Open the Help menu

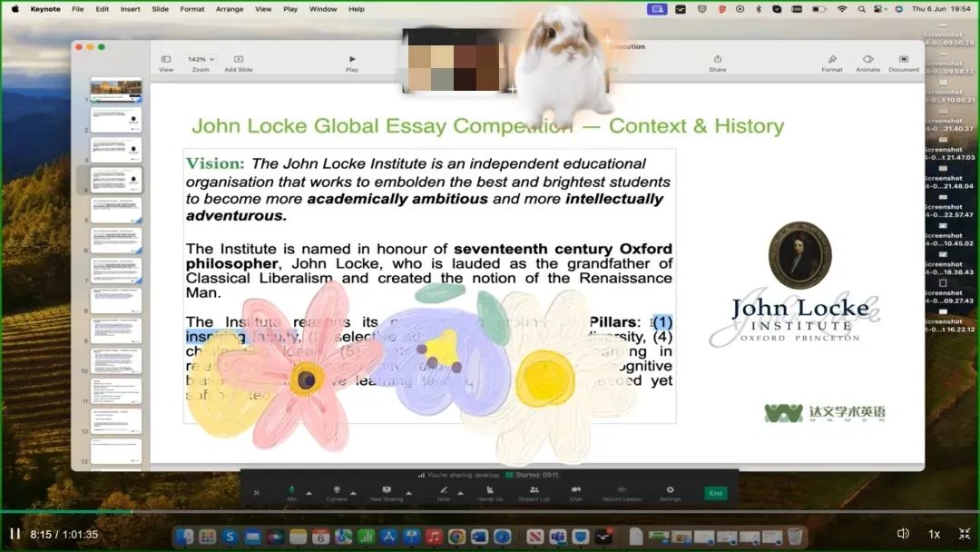click(357, 9)
